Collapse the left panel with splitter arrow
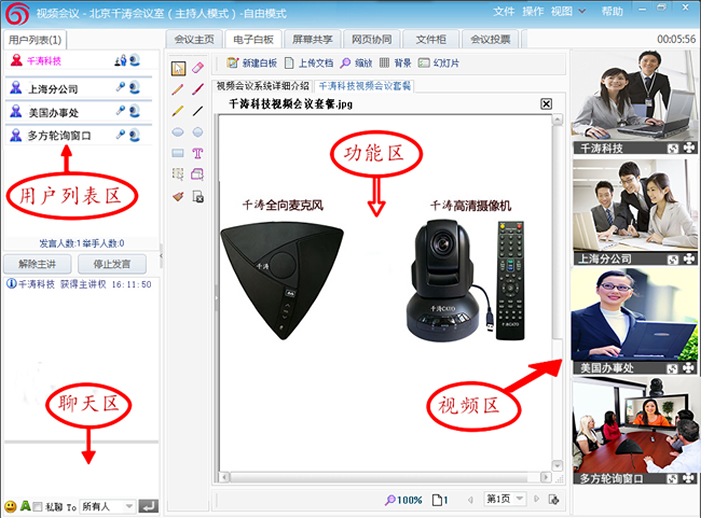The height and width of the screenshot is (518, 701). [x=161, y=256]
